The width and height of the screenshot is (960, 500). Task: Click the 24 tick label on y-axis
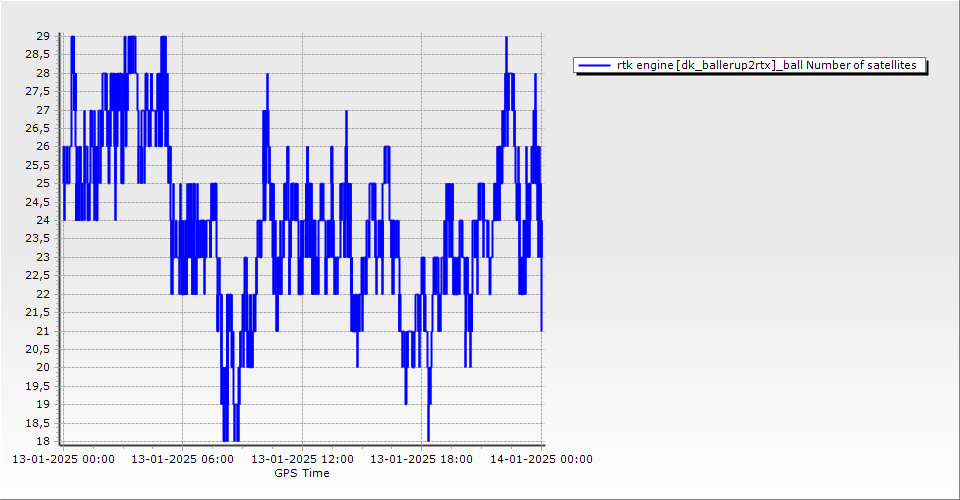pyautogui.click(x=43, y=220)
